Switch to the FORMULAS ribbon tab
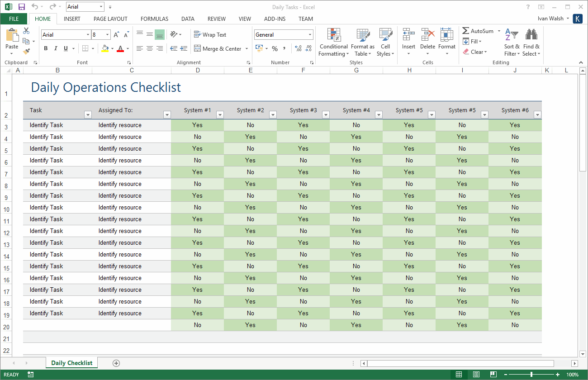The width and height of the screenshot is (588, 380). [x=154, y=19]
